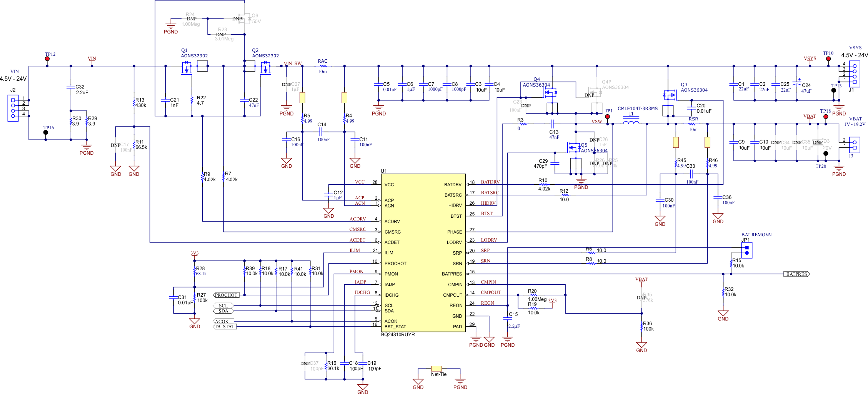Click the red TP1 test point dot

click(608, 117)
